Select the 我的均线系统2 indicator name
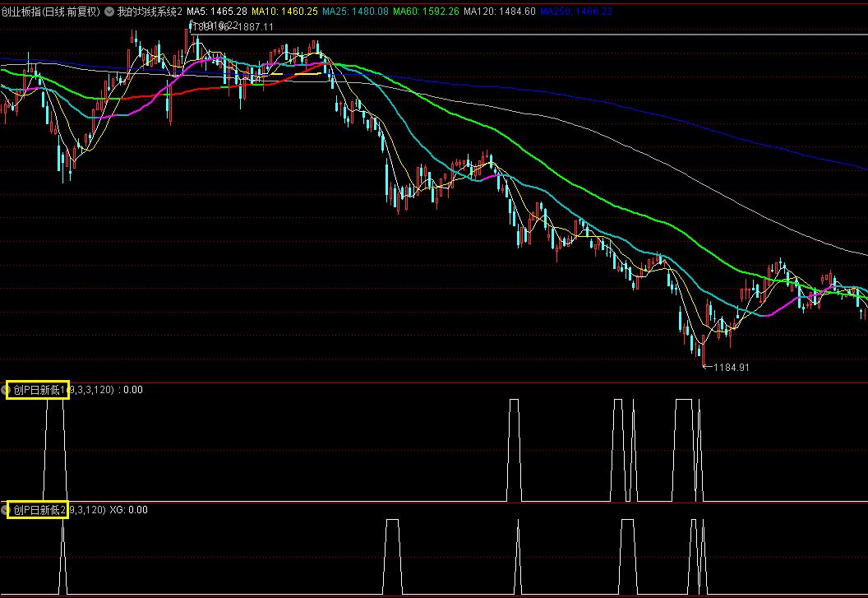Screen dimensions: 868x598 pyautogui.click(x=150, y=12)
